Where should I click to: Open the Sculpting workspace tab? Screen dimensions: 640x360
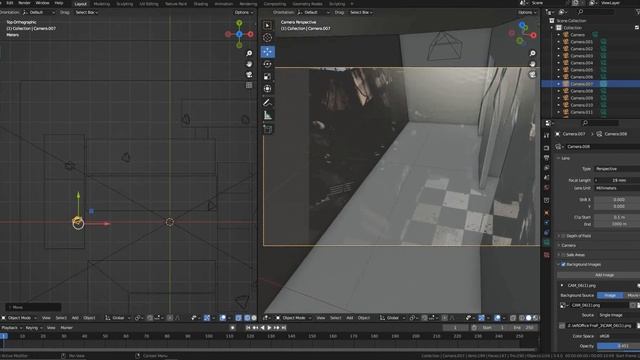pyautogui.click(x=124, y=4)
